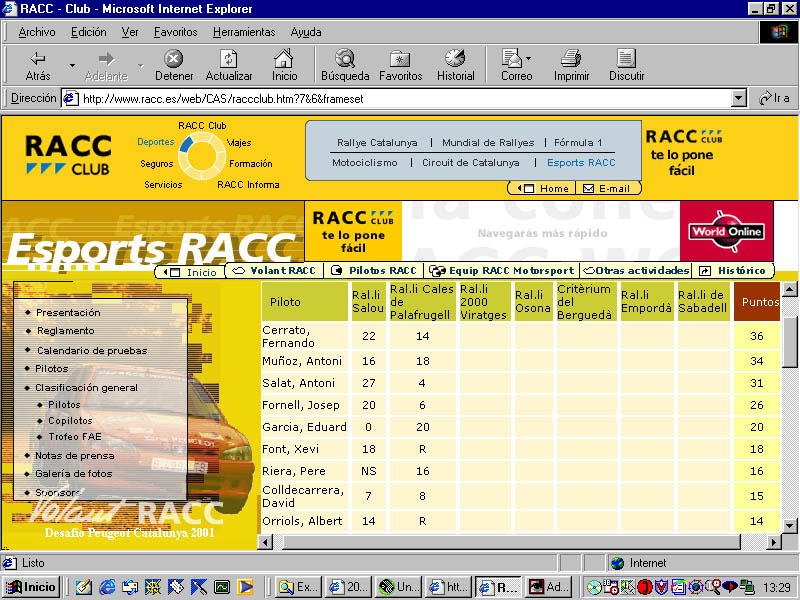Click the taskbar clock showing 13:29
This screenshot has height=600, width=800.
point(776,587)
